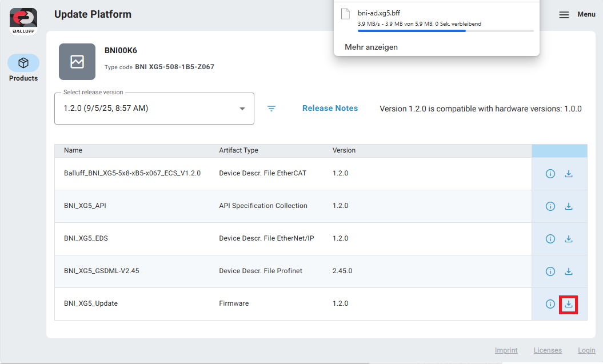Open the Imprint link in footer
This screenshot has width=603, height=364.
(506, 350)
